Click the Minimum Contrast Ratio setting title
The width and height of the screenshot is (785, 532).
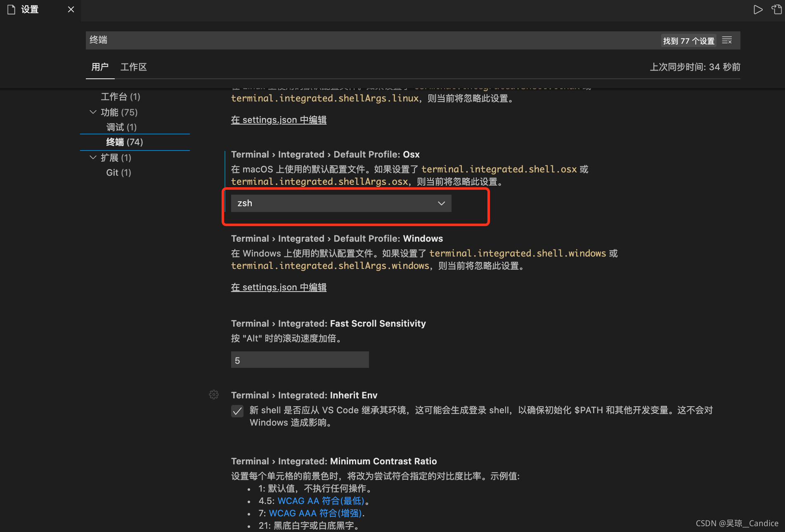[x=334, y=461]
